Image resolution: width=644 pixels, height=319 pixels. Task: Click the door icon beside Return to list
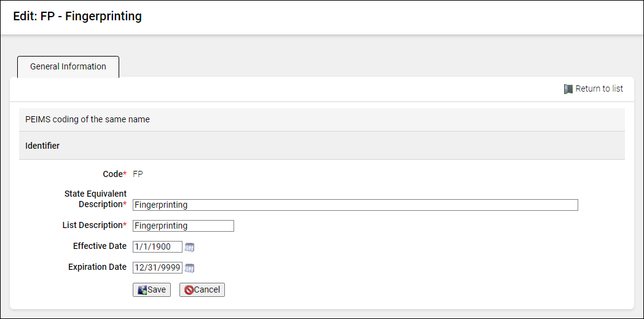[x=568, y=89]
